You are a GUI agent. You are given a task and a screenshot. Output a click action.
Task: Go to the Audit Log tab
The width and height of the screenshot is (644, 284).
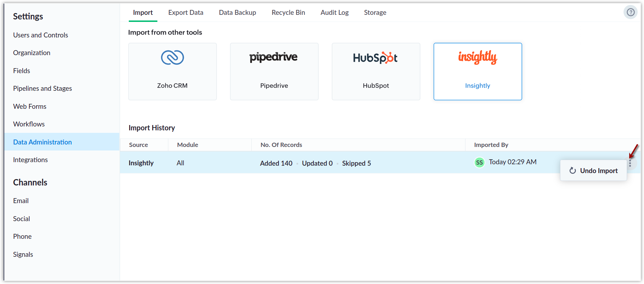(335, 12)
